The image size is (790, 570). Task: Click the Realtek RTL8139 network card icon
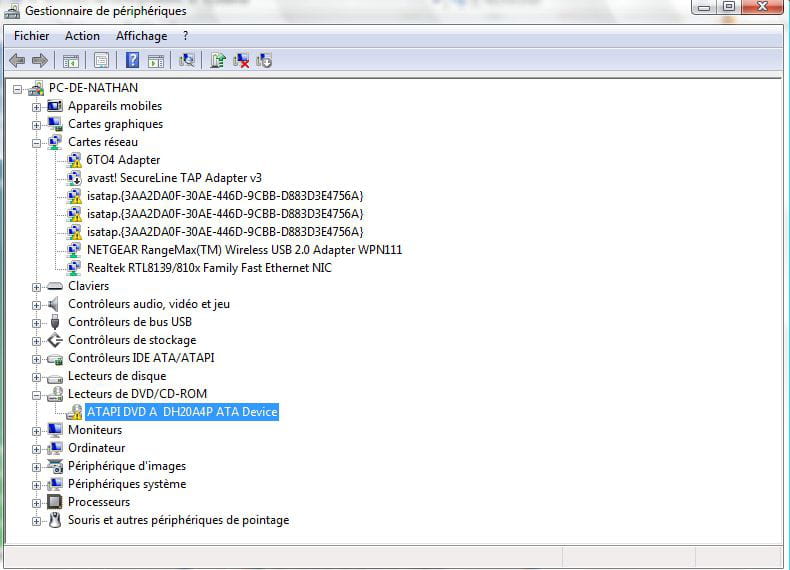(x=74, y=268)
